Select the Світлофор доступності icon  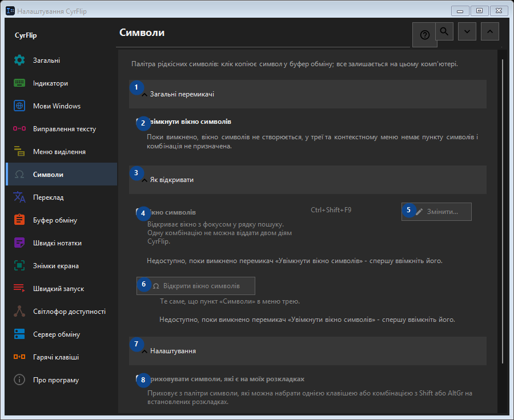pos(19,311)
